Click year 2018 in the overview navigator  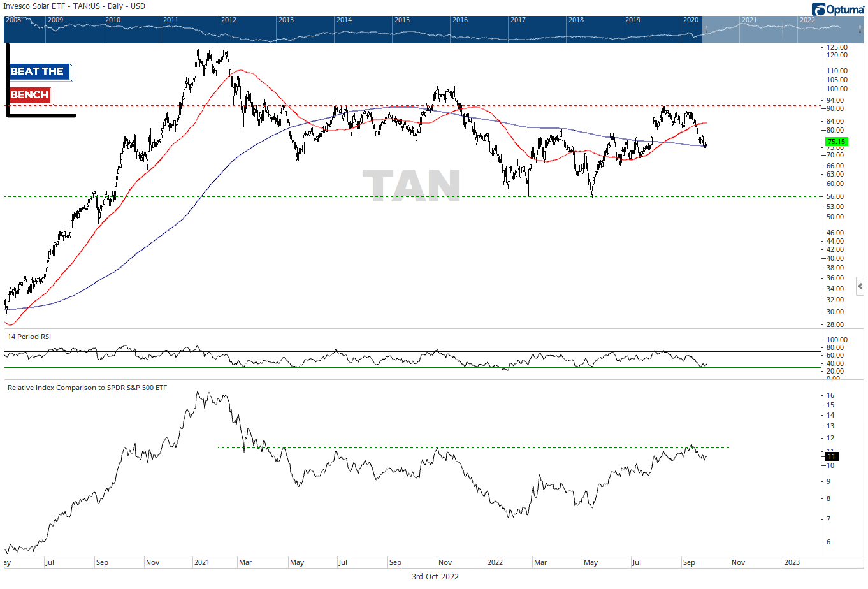point(576,20)
